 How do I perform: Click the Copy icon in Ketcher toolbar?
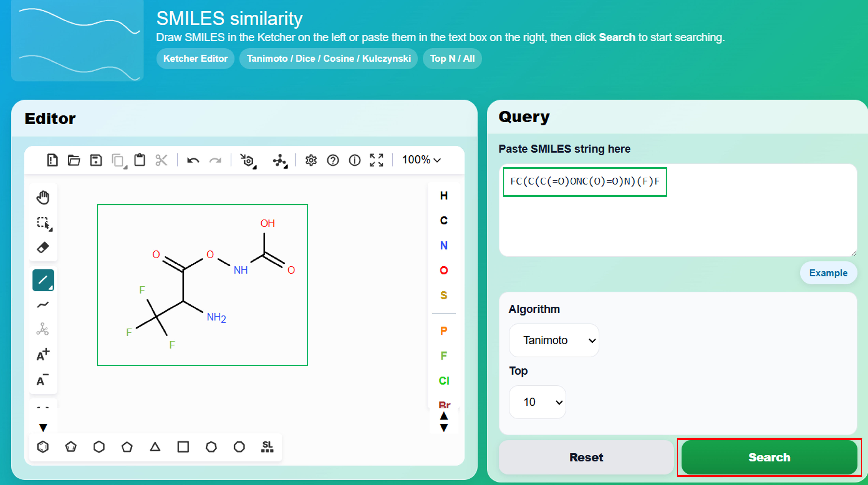pos(119,161)
